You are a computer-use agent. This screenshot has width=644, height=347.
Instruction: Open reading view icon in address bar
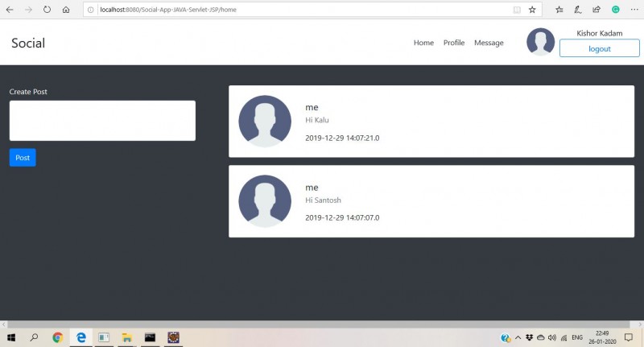click(x=517, y=10)
